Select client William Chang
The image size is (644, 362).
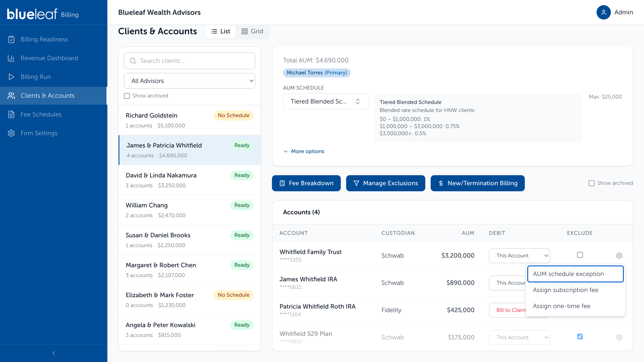pyautogui.click(x=190, y=210)
